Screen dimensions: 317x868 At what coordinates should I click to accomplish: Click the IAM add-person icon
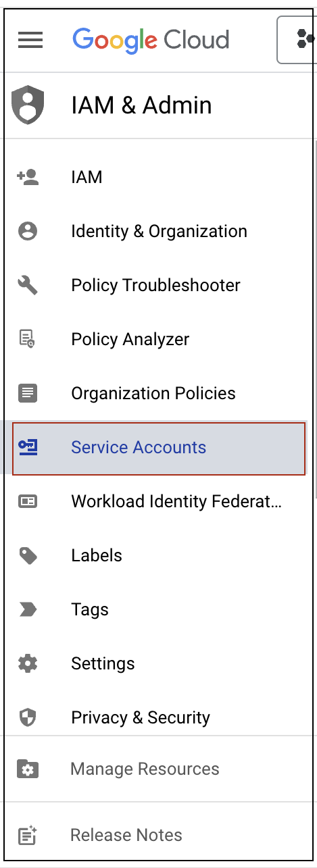coord(28,177)
